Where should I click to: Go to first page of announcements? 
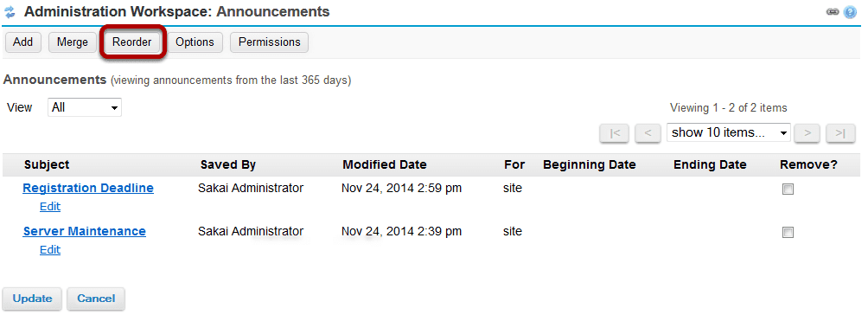615,133
